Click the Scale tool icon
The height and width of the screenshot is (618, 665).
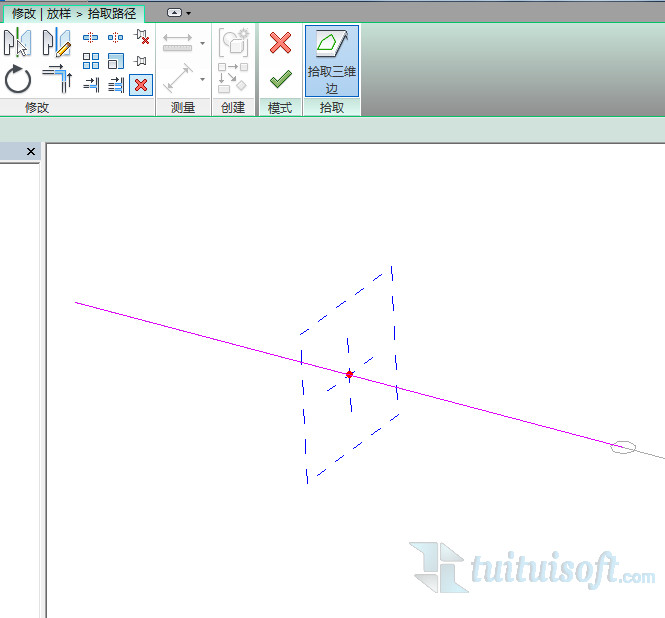[116, 61]
